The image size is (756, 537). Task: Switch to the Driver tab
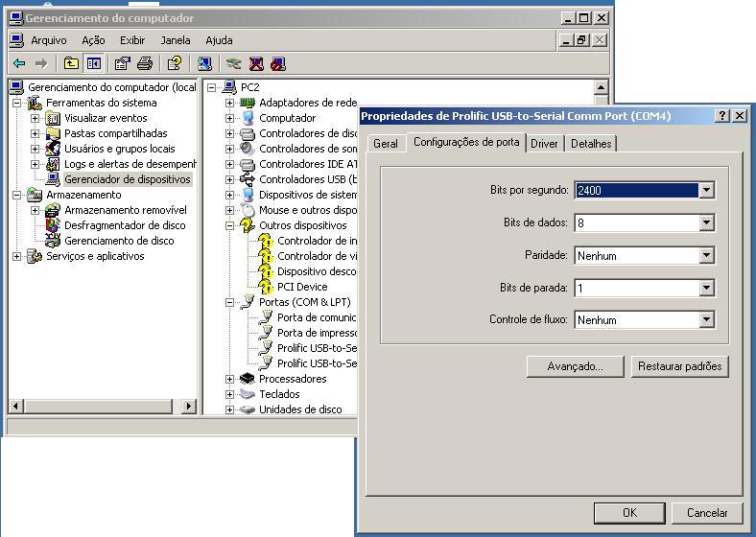tap(544, 144)
